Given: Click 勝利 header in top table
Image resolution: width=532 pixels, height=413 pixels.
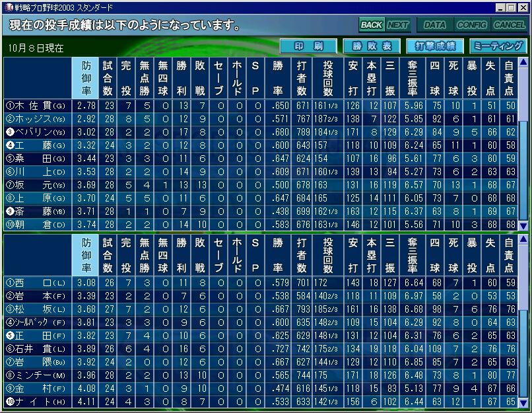Looking at the screenshot, I should (181, 78).
